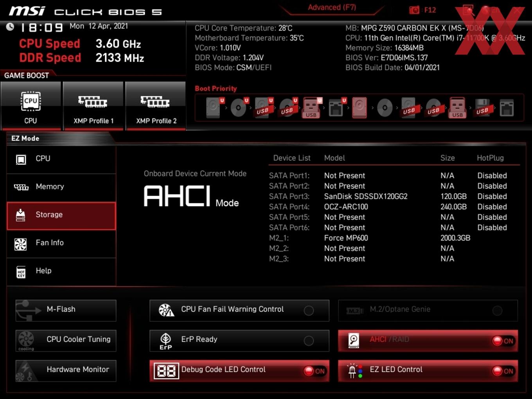Select the UEFI CD/DVD boot device icon
This screenshot has height=399, width=532.
[239, 108]
